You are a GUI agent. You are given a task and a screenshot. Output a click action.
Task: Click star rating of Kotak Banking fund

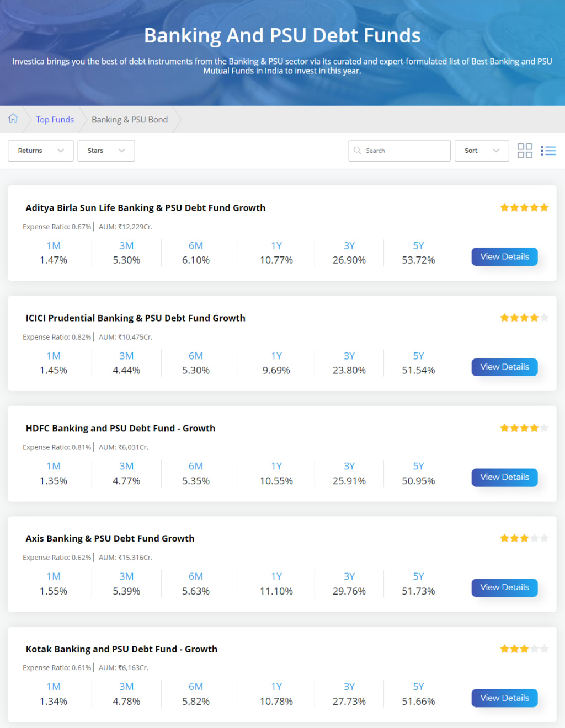point(524,649)
